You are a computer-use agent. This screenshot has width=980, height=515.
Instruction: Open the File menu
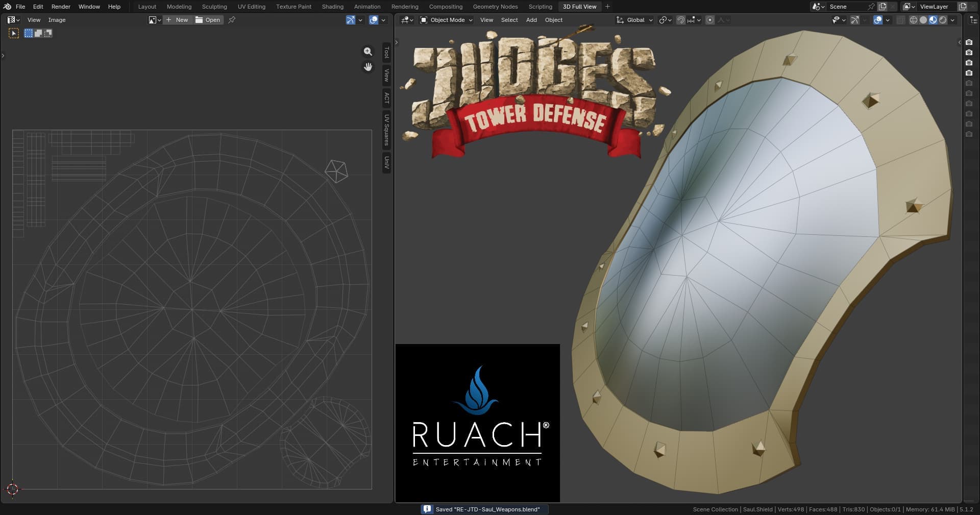(x=20, y=7)
